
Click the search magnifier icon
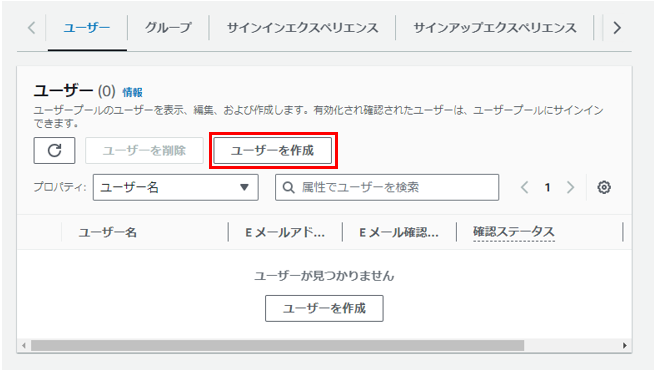pos(289,187)
